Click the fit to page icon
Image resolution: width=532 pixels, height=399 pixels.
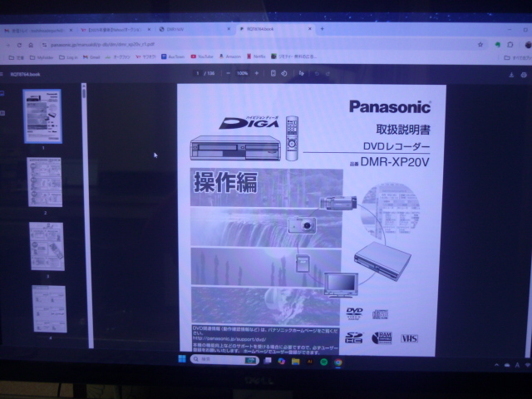273,73
